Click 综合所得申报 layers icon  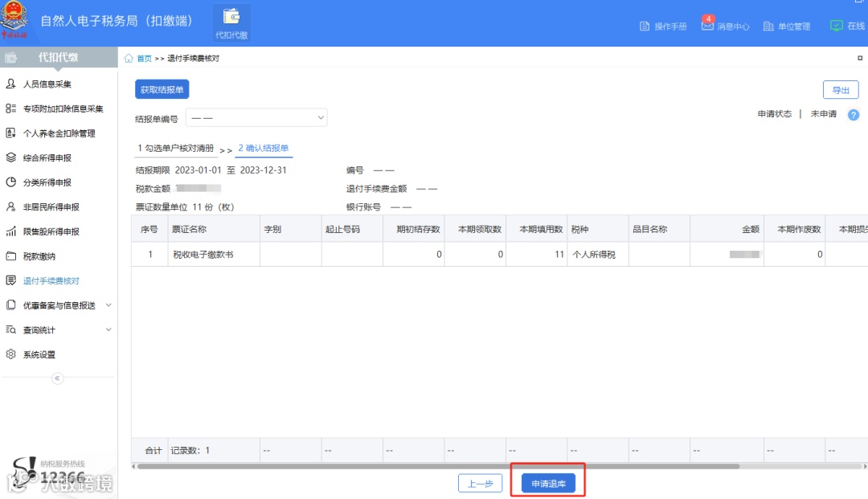[10, 157]
